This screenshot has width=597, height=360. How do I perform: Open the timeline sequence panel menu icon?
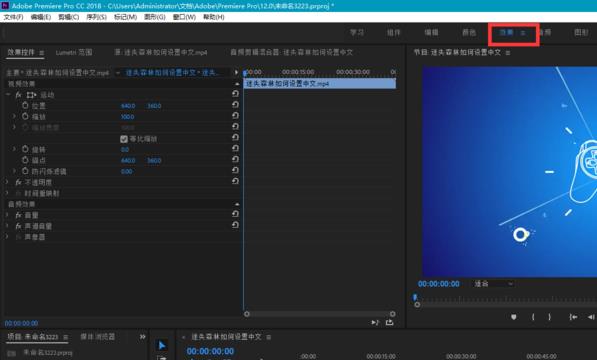pyautogui.click(x=269, y=337)
